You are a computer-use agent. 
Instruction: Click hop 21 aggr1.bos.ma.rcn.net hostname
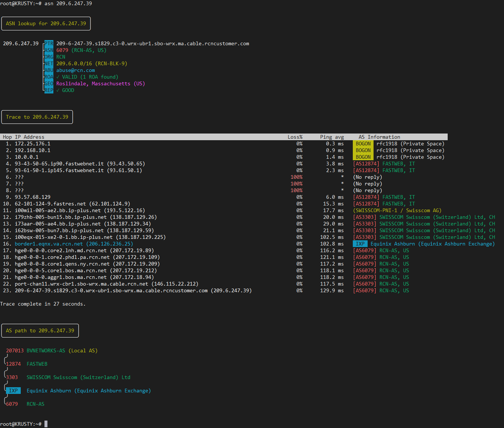click(x=61, y=277)
